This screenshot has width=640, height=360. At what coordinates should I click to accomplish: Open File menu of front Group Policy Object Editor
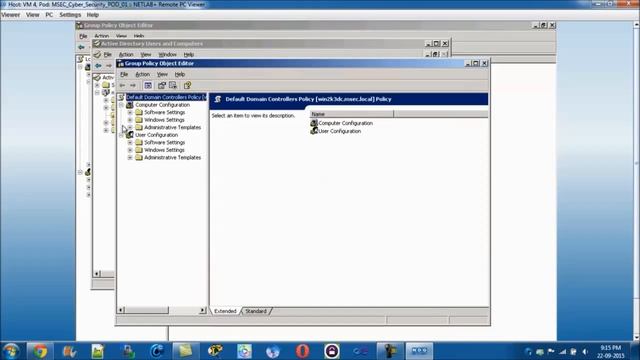click(x=124, y=74)
